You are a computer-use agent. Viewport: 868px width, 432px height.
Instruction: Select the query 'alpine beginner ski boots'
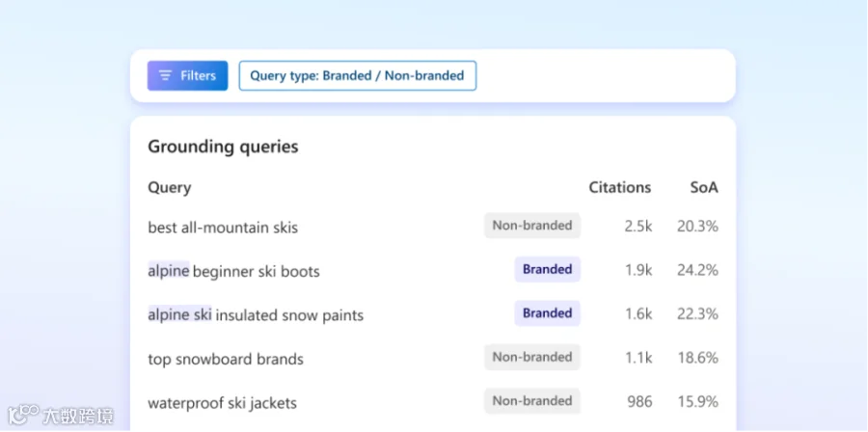point(233,271)
